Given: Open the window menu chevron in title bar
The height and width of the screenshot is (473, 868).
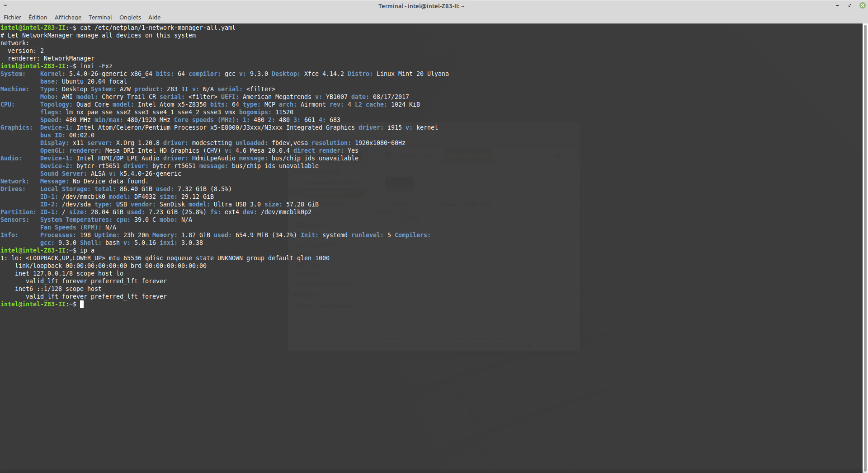Looking at the screenshot, I should point(5,5).
